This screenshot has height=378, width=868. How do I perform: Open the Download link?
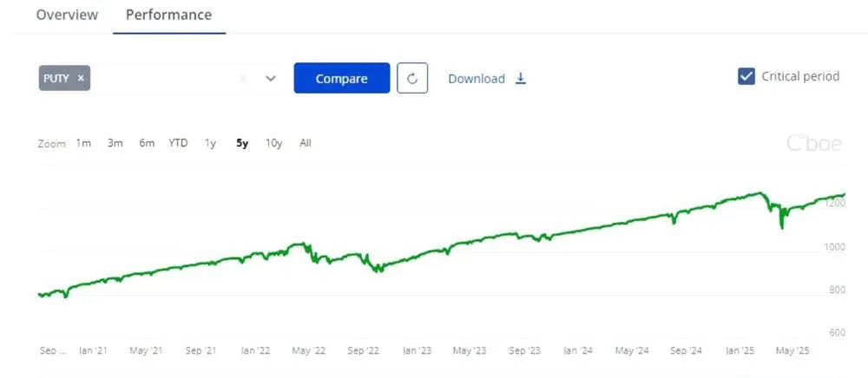[x=477, y=79]
